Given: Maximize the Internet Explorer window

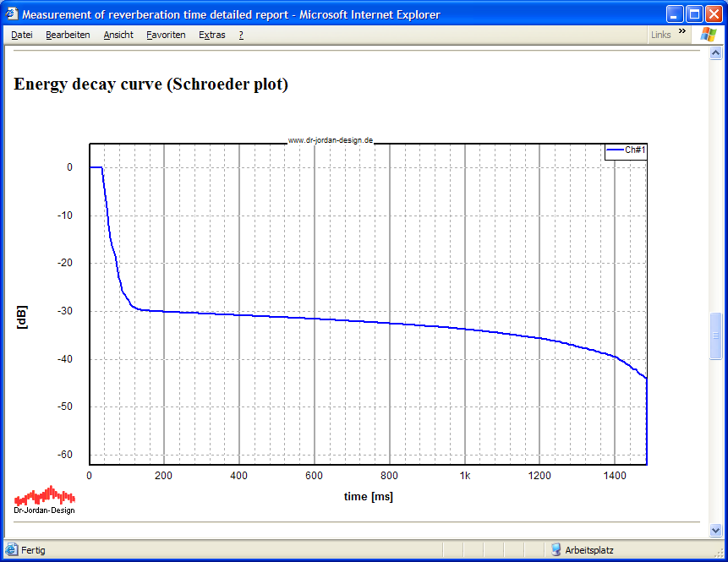Looking at the screenshot, I should click(694, 14).
